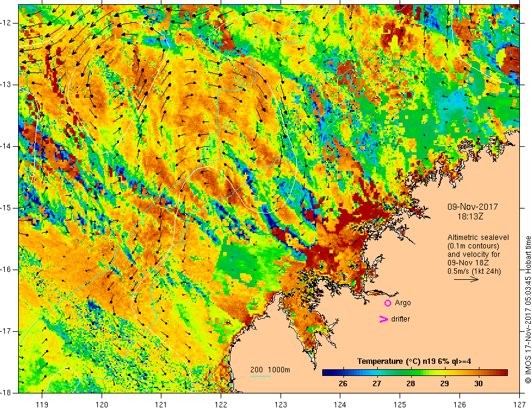Click the latitude axis label -13

pyautogui.click(x=6, y=85)
